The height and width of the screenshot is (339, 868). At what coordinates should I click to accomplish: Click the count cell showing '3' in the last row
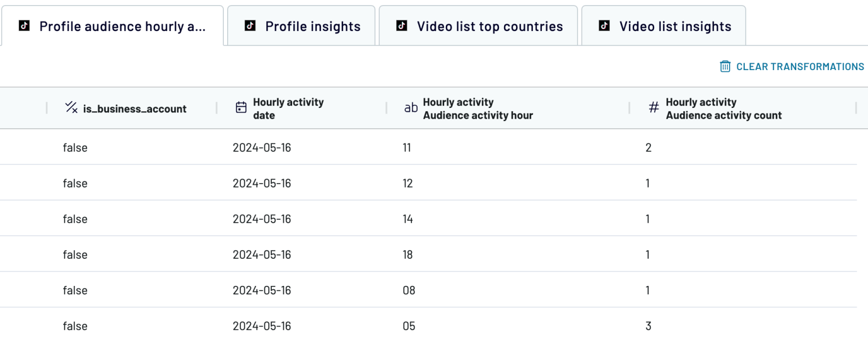tap(648, 326)
